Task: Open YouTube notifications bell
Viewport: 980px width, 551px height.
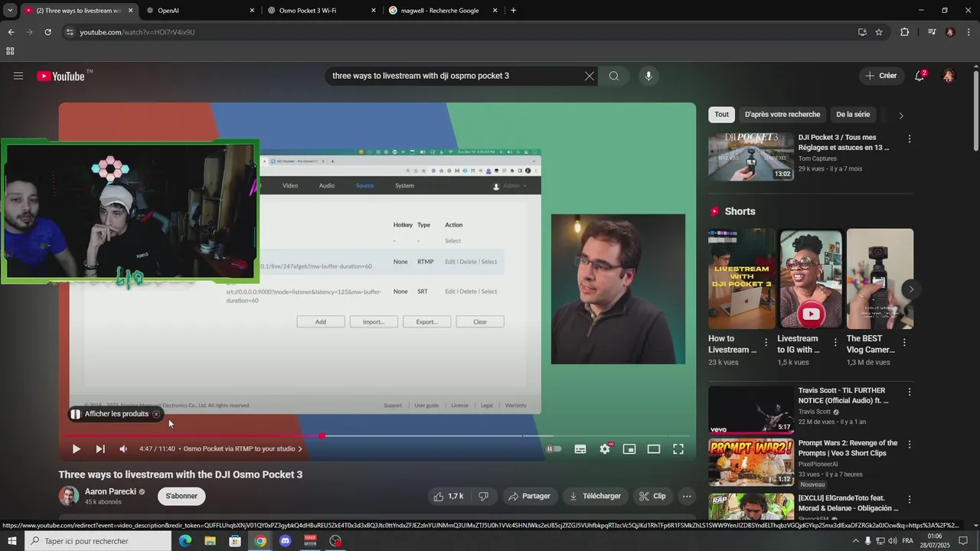Action: pos(920,76)
